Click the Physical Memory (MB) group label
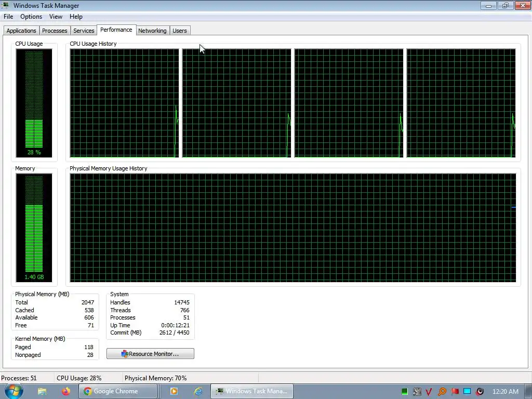Image resolution: width=532 pixels, height=399 pixels. pyautogui.click(x=42, y=294)
